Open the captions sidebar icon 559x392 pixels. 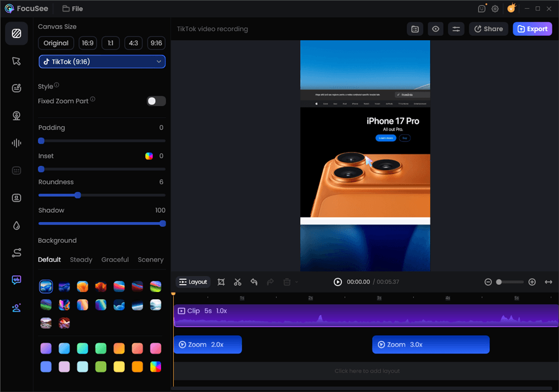coord(16,170)
